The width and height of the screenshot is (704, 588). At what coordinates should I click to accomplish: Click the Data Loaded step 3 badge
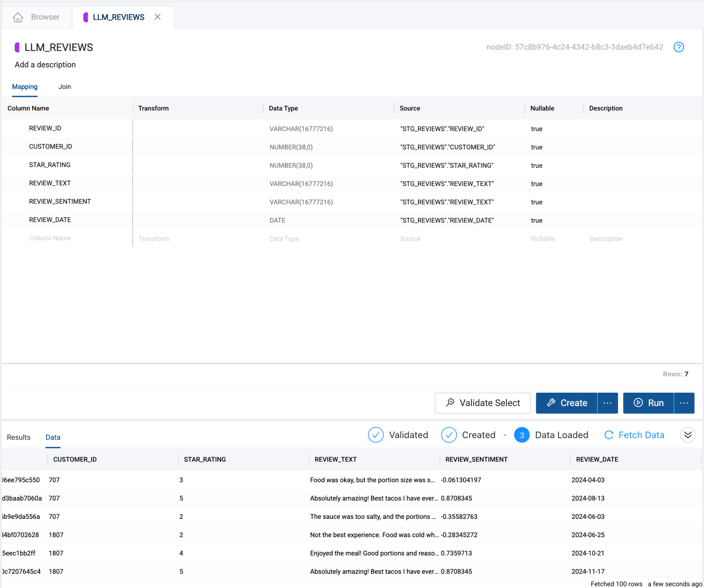(522, 435)
